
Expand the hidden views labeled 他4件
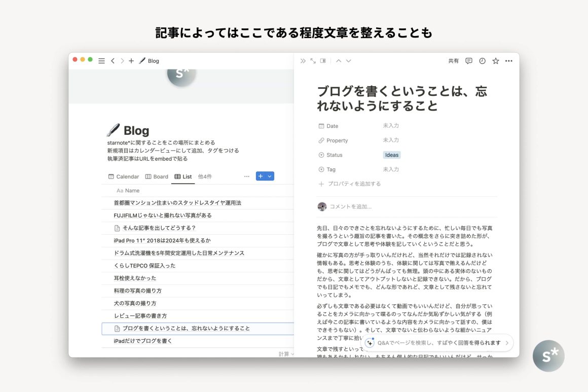[205, 176]
